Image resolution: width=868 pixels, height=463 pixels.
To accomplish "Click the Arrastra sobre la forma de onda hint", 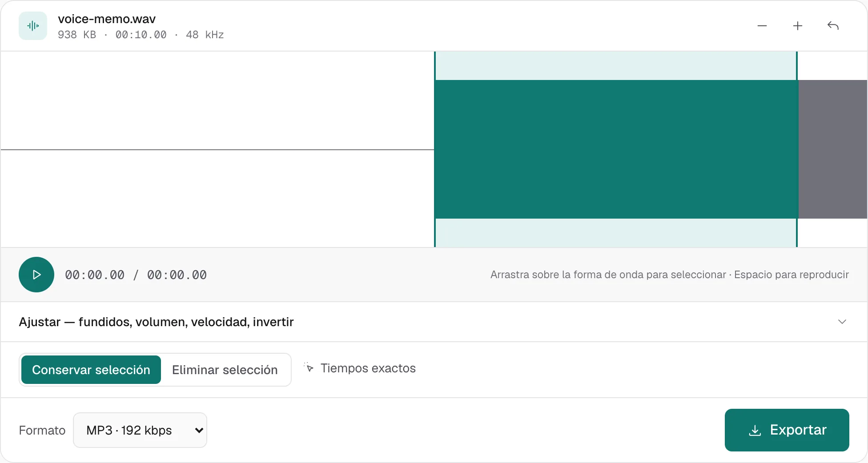I will pyautogui.click(x=670, y=275).
